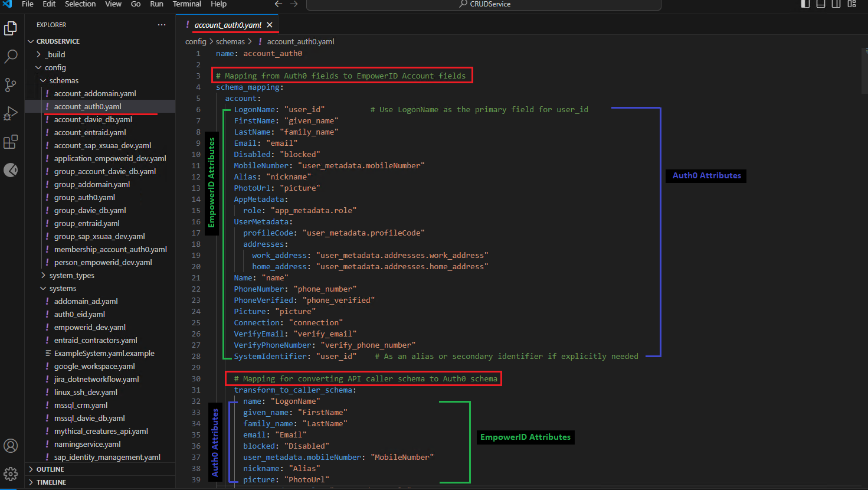Click the Explorer more actions ellipsis
Image resolution: width=868 pixels, height=490 pixels.
point(162,25)
